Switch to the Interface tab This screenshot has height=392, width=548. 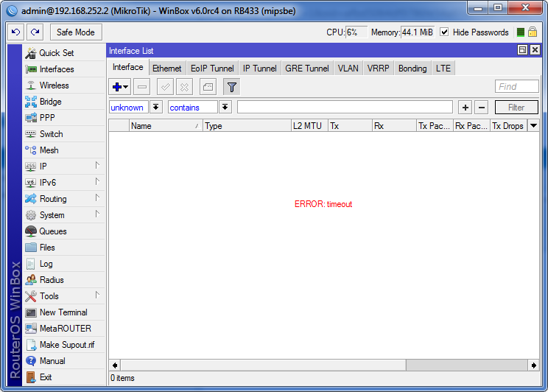[128, 67]
